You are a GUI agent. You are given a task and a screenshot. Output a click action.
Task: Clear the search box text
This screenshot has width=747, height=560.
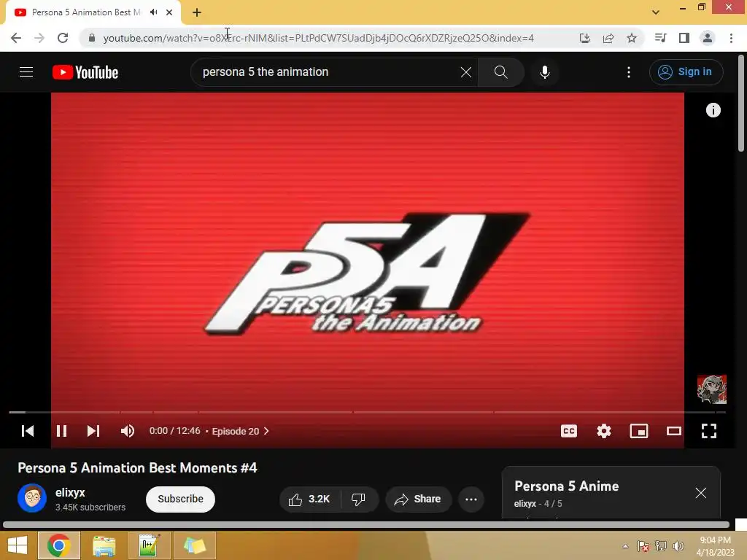(x=466, y=72)
